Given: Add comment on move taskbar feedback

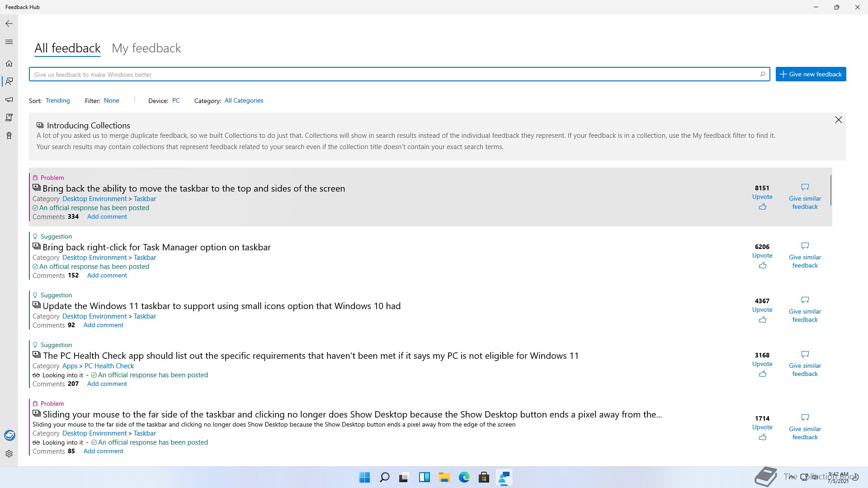Looking at the screenshot, I should pyautogui.click(x=107, y=217).
